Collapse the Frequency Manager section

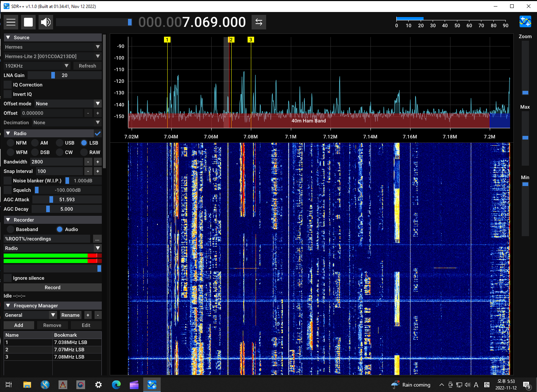pos(8,306)
